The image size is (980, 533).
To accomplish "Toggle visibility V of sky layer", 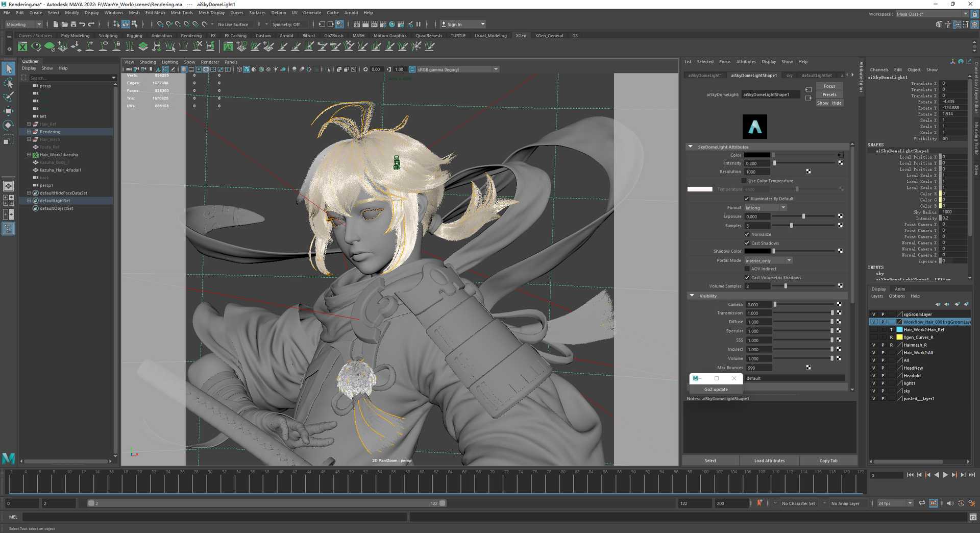I will [x=874, y=391].
